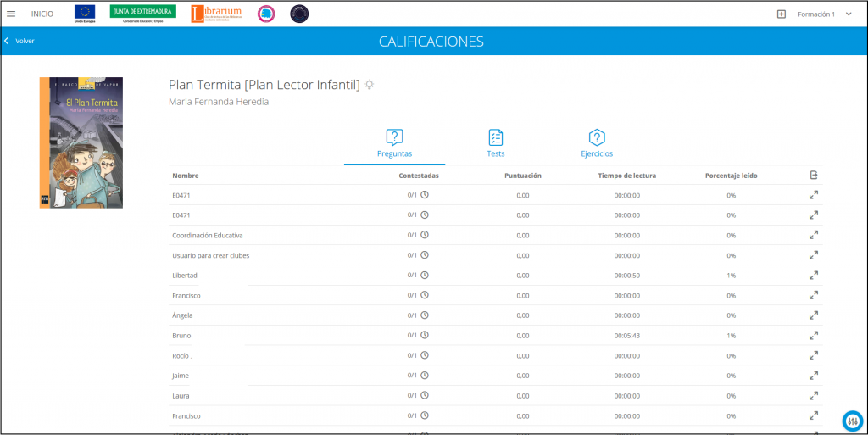The image size is (868, 435).
Task: Click the clock icon in Laura row
Action: point(425,395)
